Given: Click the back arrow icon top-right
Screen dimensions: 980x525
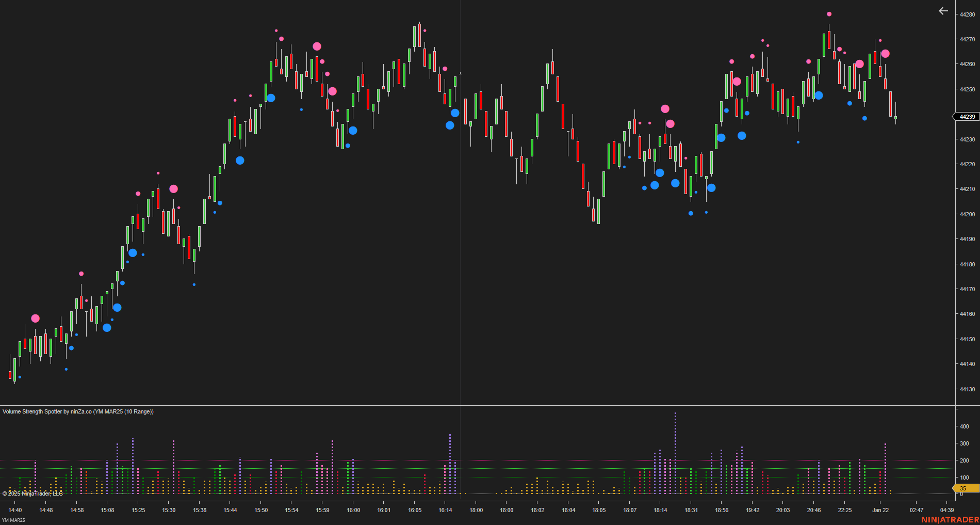Looking at the screenshot, I should tap(943, 11).
